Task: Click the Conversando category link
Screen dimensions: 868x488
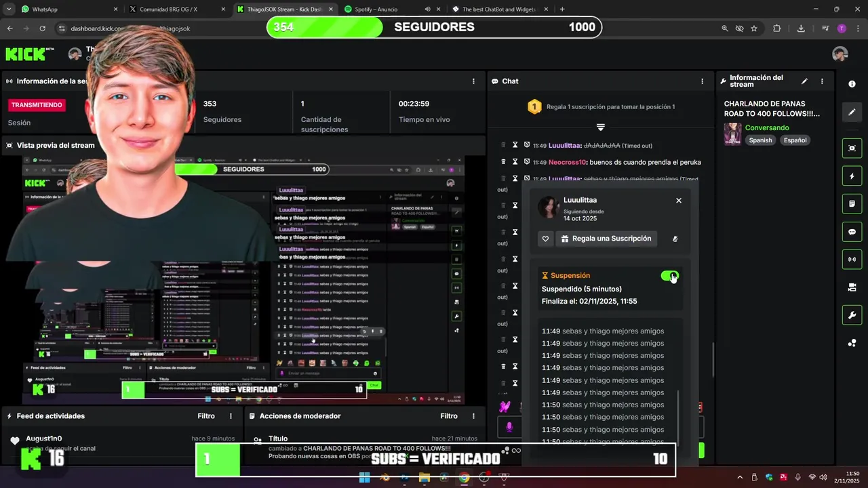Action: [767, 128]
